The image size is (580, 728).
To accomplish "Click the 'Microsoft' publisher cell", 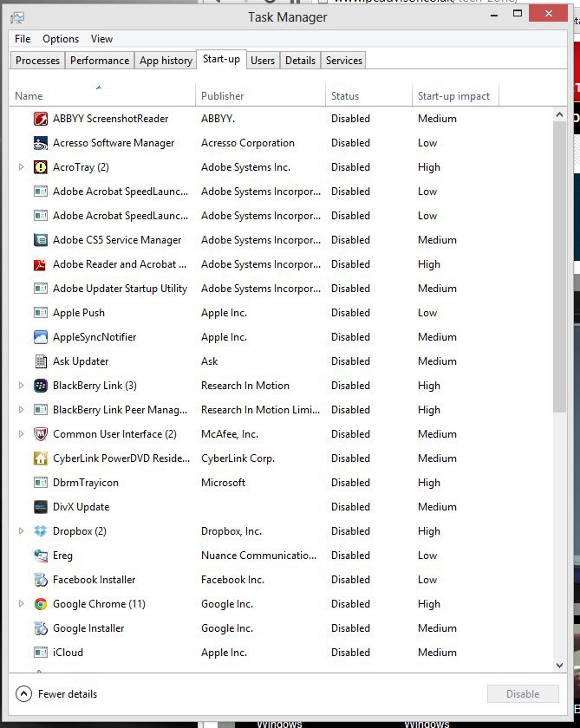I will click(223, 483).
